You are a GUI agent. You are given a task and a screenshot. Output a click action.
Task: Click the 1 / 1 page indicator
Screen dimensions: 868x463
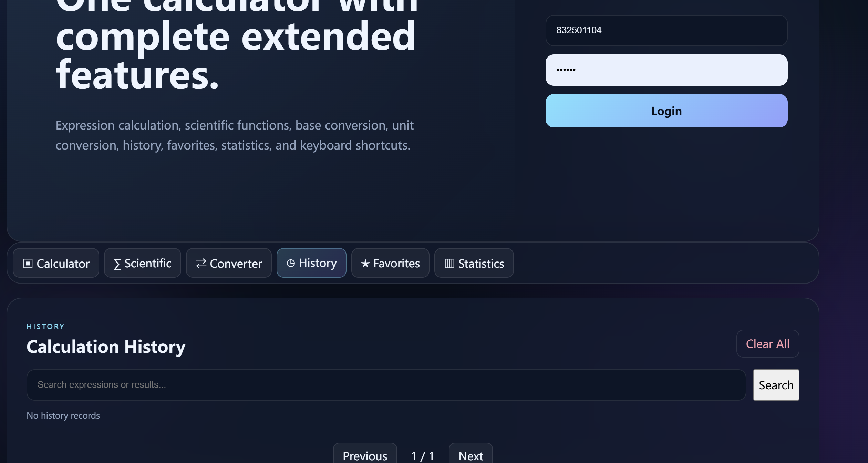pos(423,456)
